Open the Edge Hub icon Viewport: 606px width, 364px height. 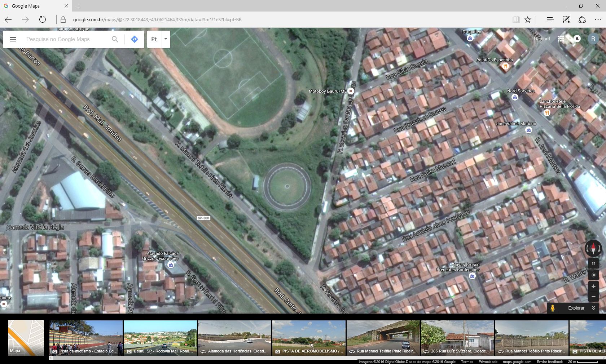coord(550,19)
